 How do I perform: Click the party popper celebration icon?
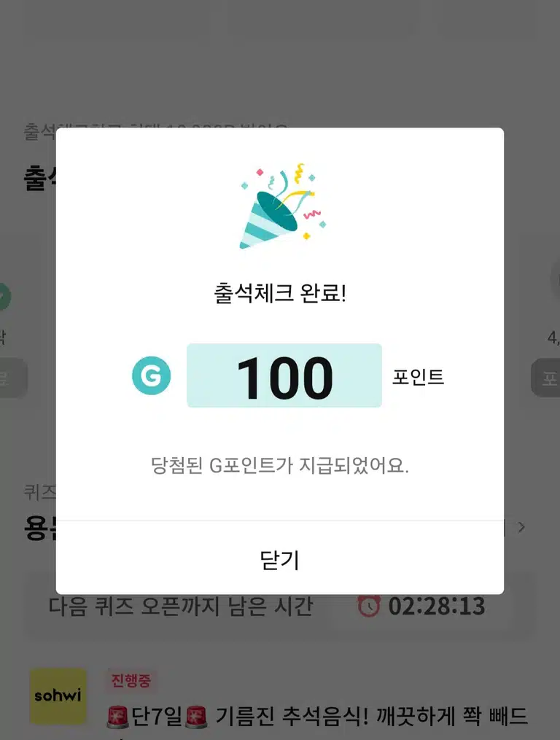282,206
